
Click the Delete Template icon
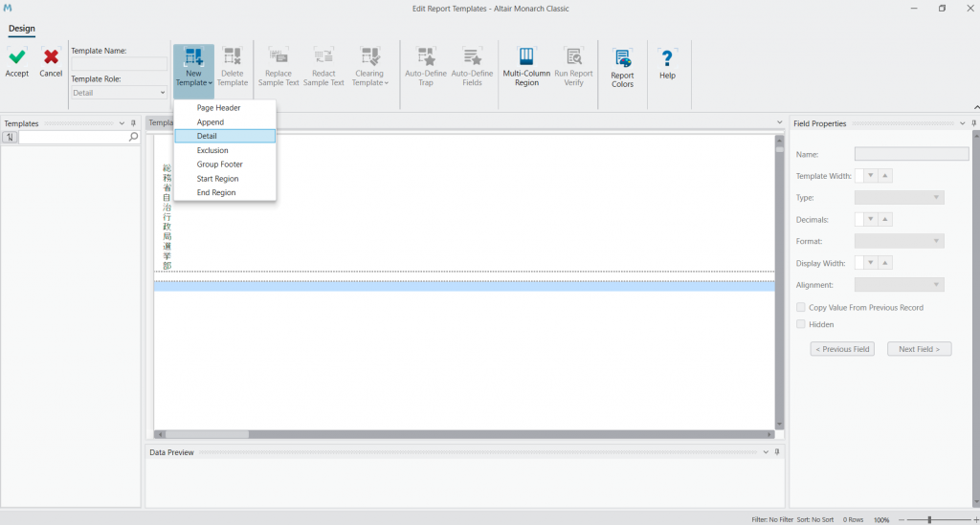point(232,56)
